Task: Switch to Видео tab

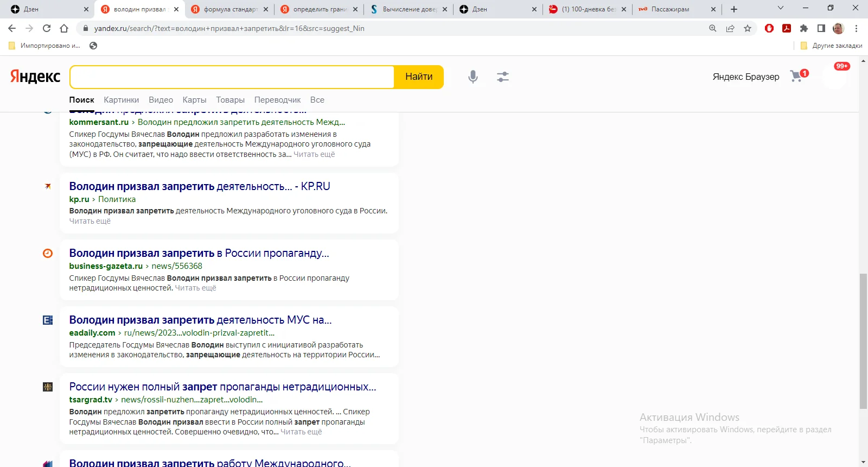Action: pos(161,100)
